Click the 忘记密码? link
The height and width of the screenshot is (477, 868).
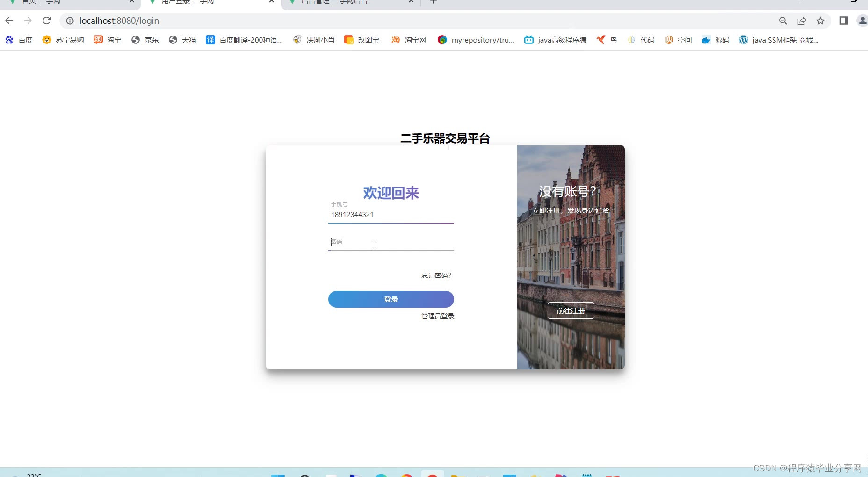point(436,275)
